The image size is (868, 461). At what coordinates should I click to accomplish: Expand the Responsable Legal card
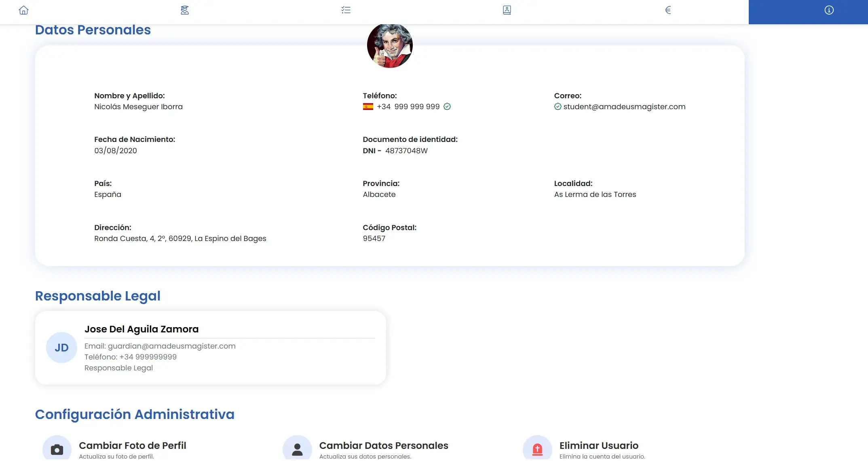[211, 347]
